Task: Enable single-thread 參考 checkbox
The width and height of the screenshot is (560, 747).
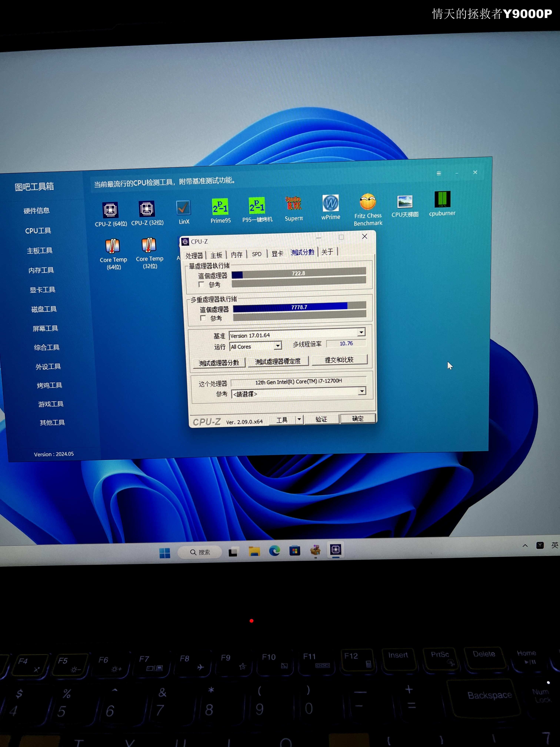Action: tap(201, 285)
